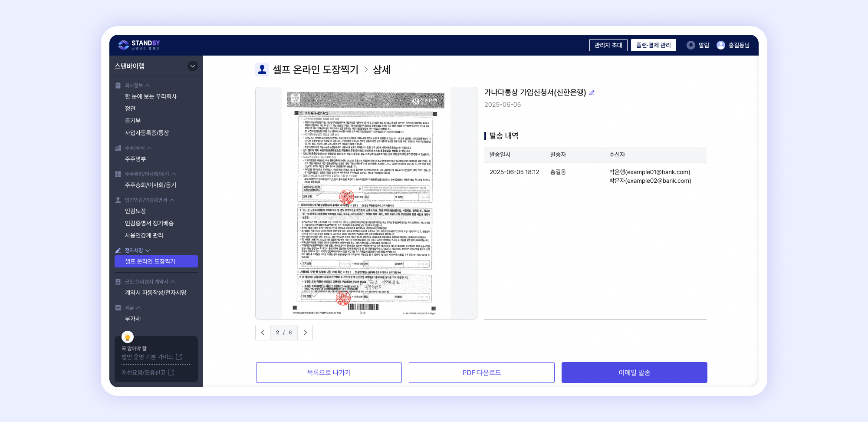Click the edit pencil next to document title

coord(592,92)
